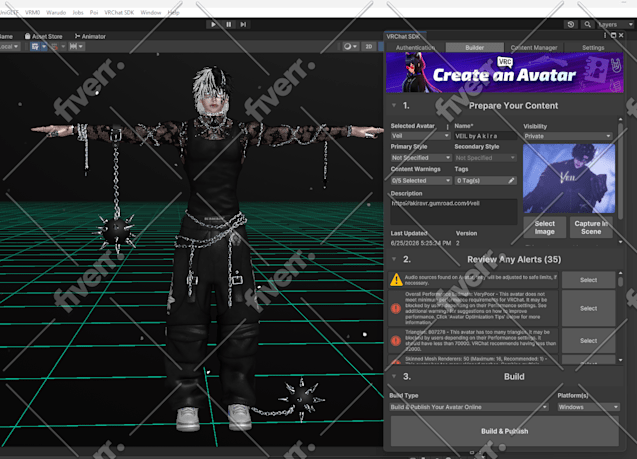
Task: Click the Overall Performance error icon
Action: click(396, 308)
